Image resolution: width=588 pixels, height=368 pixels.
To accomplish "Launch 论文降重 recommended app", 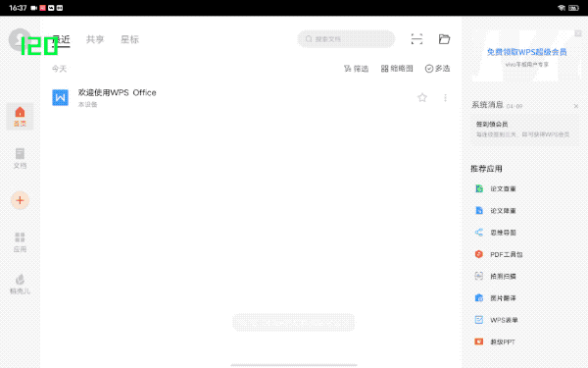I will [x=496, y=211].
